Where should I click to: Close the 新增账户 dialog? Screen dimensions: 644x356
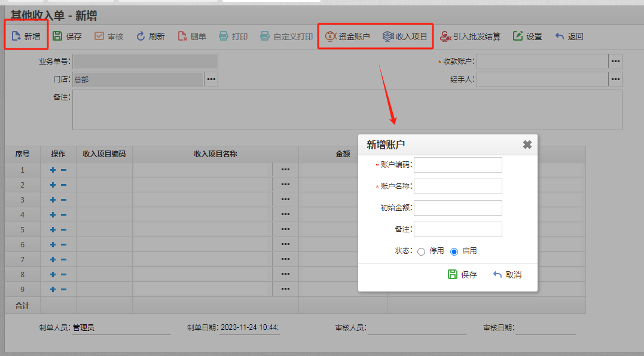(x=527, y=145)
